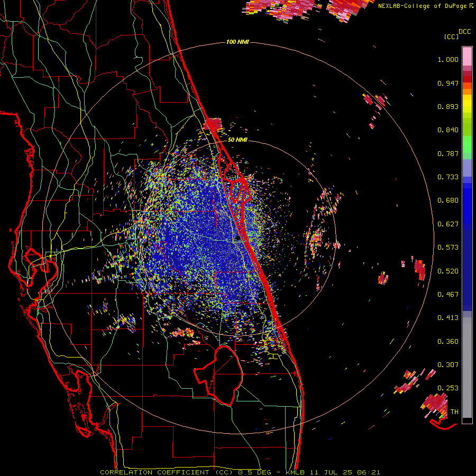
Task: Click the 0.573 scale value
Action: coord(448,248)
